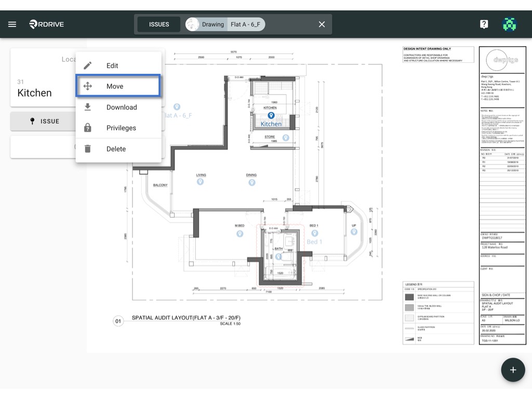Click the four-arrow Move icon
The width and height of the screenshot is (532, 399).
(x=87, y=86)
